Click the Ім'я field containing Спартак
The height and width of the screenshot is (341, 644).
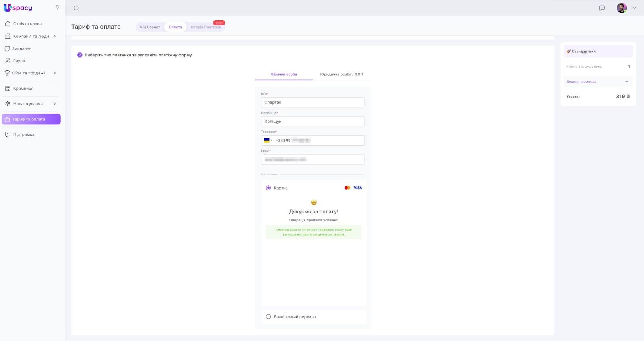[313, 102]
